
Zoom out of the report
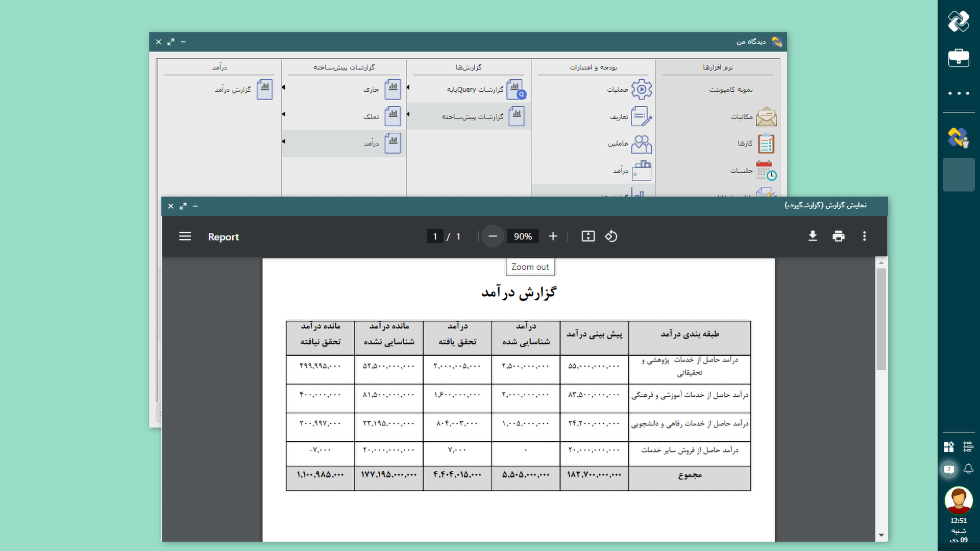coord(493,236)
